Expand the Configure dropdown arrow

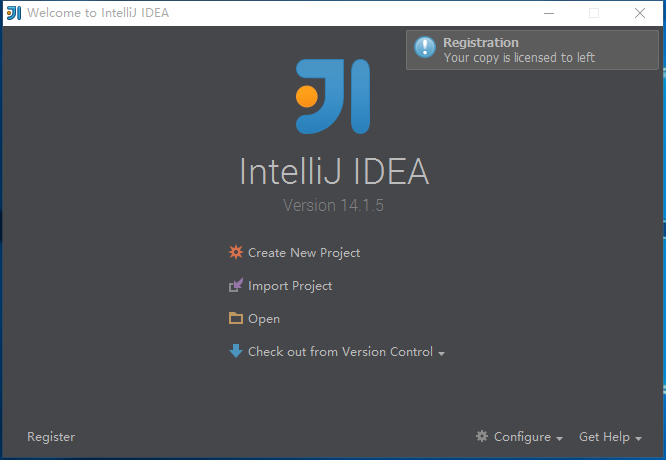[559, 438]
